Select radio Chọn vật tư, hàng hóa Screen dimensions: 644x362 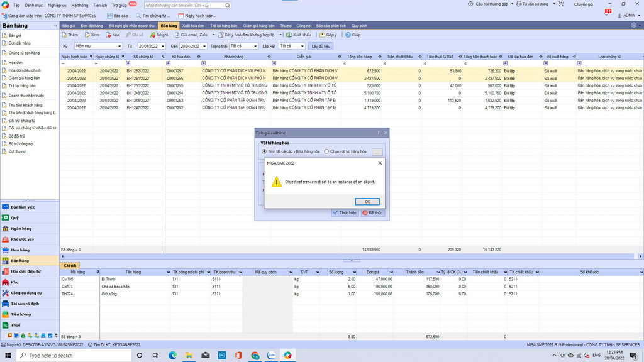[326, 151]
